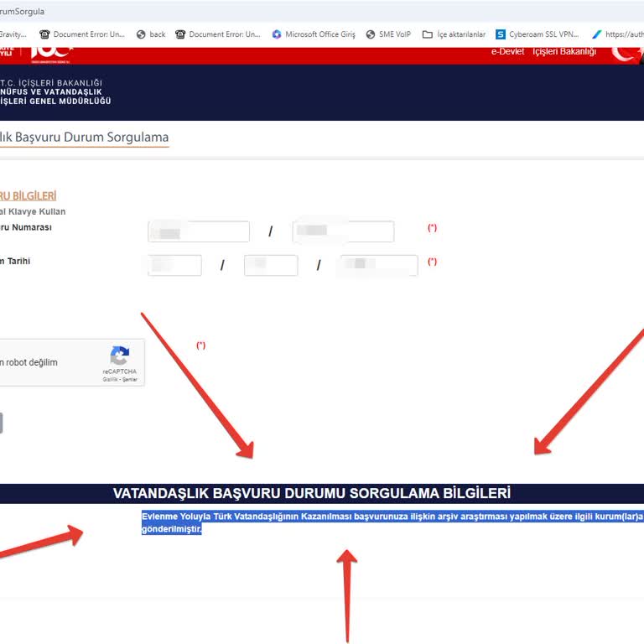Screen dimensions: 644x644
Task: Click month field of Doğum Tarihi
Action: [271, 265]
